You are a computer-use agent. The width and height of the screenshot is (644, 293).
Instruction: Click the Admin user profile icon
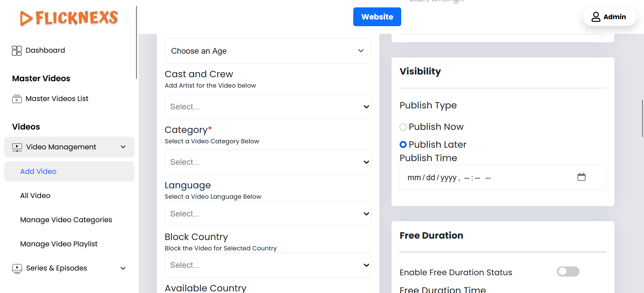tap(596, 17)
